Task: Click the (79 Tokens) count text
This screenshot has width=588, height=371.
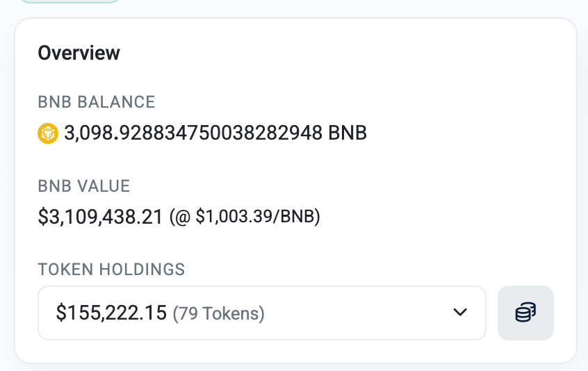Action: [x=218, y=314]
